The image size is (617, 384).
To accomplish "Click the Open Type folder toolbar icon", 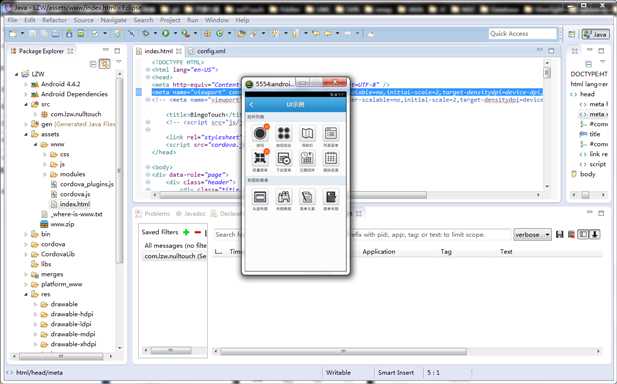I will click(241, 34).
